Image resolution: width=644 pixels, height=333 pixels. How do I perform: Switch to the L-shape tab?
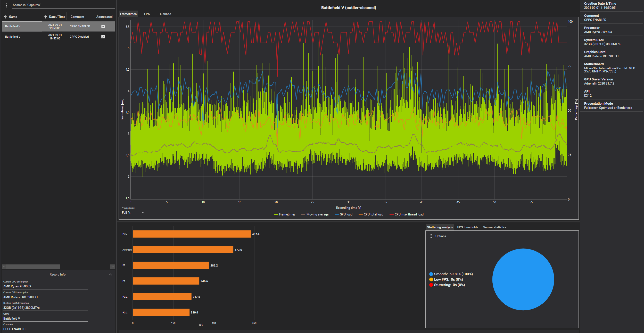(165, 14)
